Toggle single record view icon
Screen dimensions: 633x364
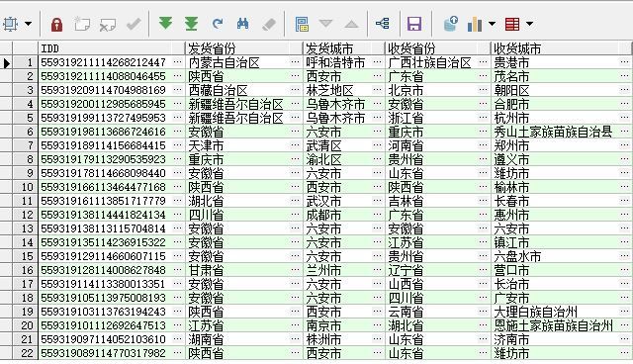click(302, 24)
